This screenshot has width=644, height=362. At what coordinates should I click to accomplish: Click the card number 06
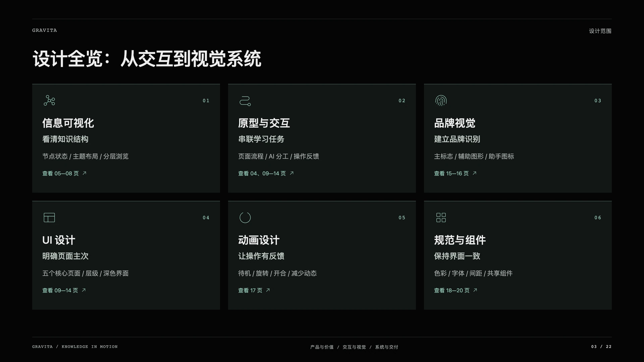click(x=598, y=218)
